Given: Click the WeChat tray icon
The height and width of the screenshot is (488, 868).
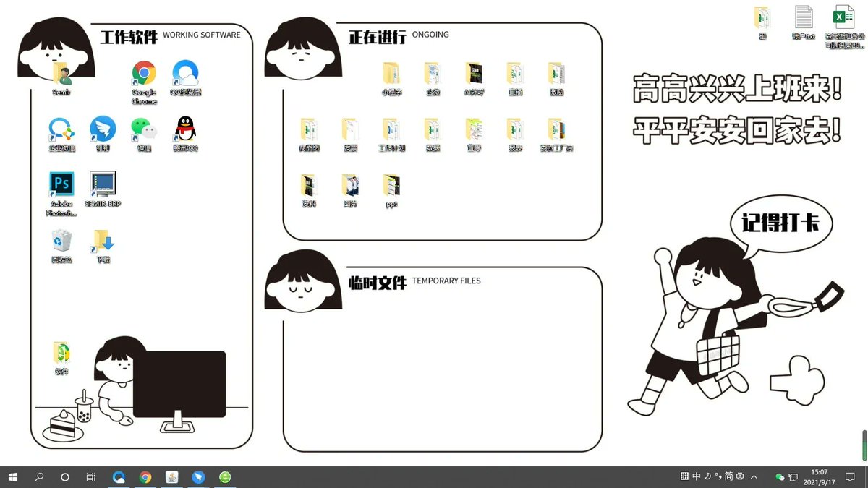Looking at the screenshot, I should 780,477.
